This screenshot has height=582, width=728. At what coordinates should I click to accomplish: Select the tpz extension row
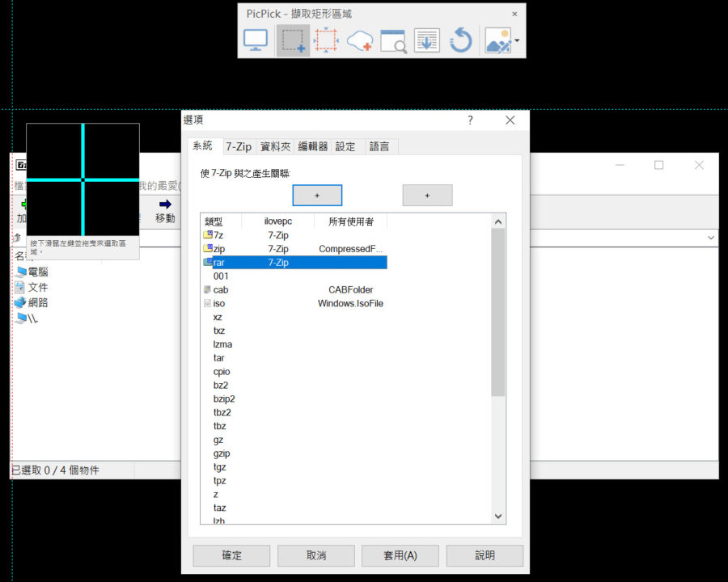294,480
